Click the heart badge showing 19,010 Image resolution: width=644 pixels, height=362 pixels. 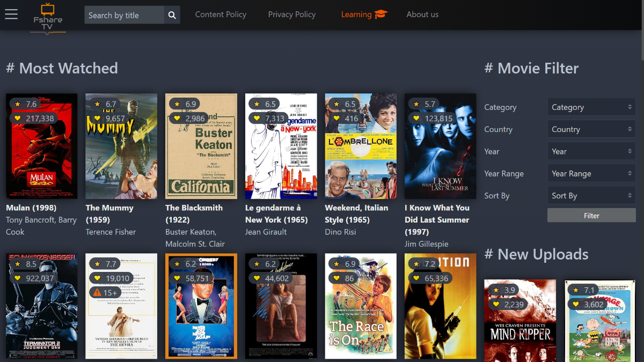pos(111,278)
